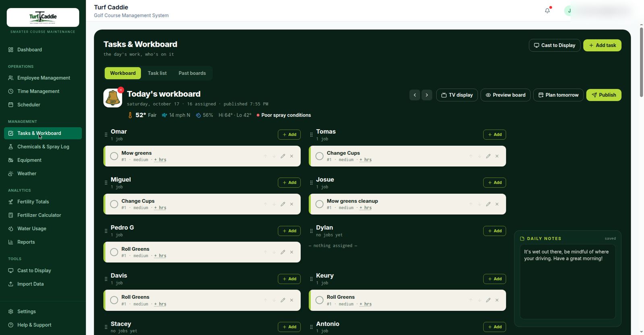Move Omar's Mow greens task down
The image size is (644, 335).
[274, 156]
